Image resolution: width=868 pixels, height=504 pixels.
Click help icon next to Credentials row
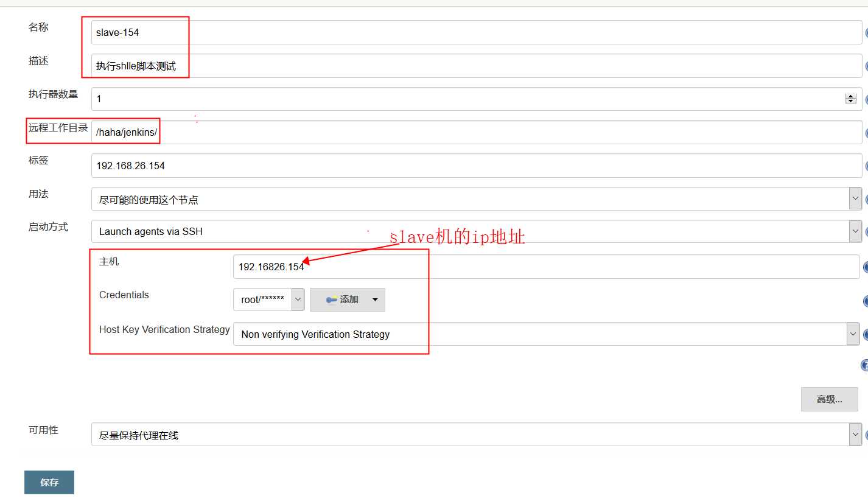(866, 301)
